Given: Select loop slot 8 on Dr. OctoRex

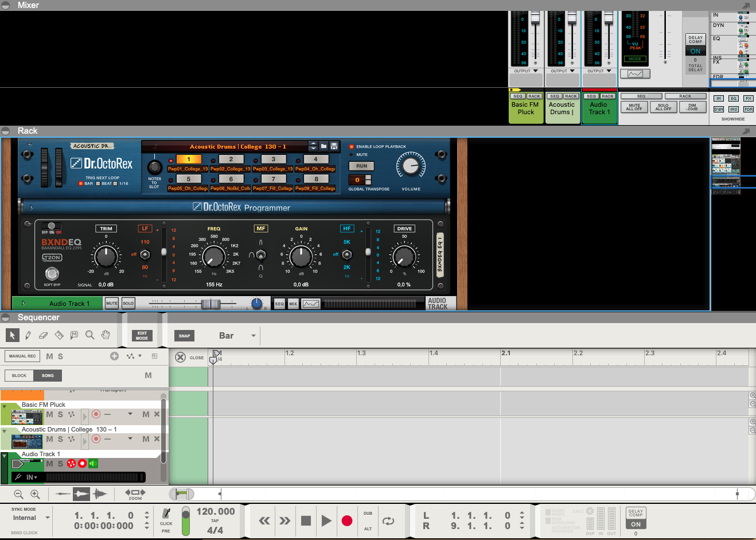Looking at the screenshot, I should pos(316,179).
